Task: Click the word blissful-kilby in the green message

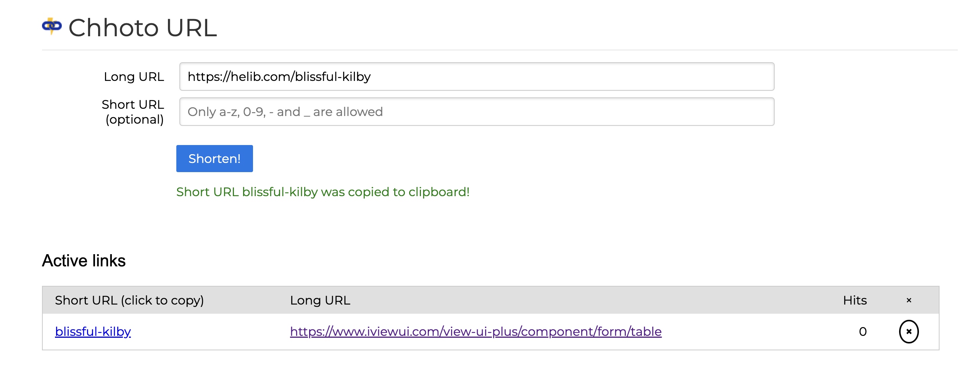Action: point(280,192)
